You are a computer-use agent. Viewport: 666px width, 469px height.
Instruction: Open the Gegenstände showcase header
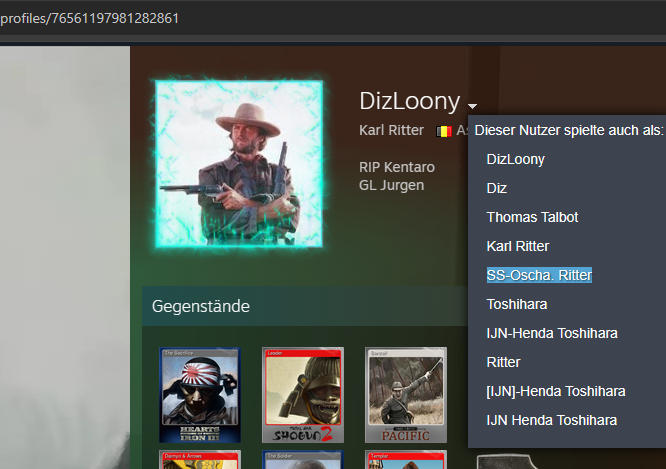tap(201, 306)
